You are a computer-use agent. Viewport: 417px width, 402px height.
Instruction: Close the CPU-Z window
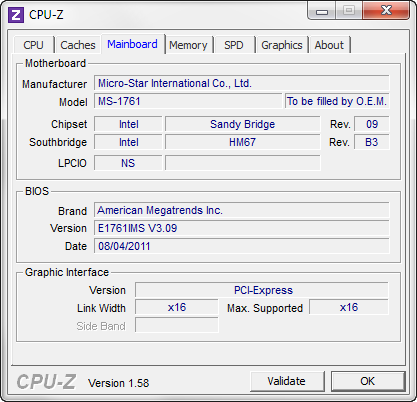pos(386,11)
